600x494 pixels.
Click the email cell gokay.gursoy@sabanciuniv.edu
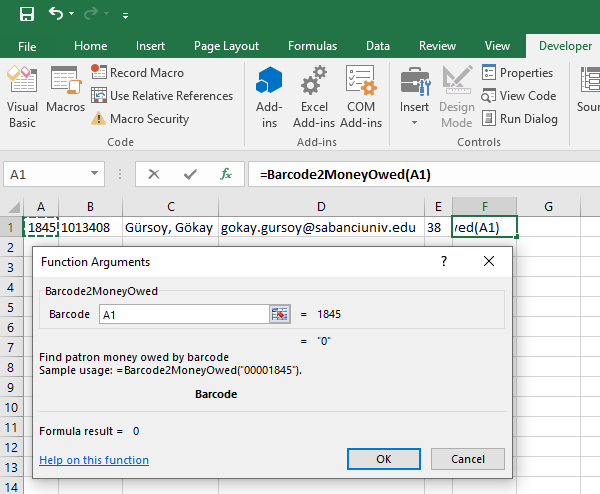point(321,227)
